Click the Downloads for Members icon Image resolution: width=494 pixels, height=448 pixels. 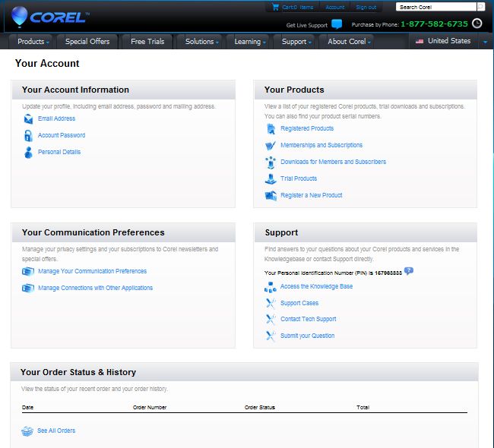[x=271, y=162]
